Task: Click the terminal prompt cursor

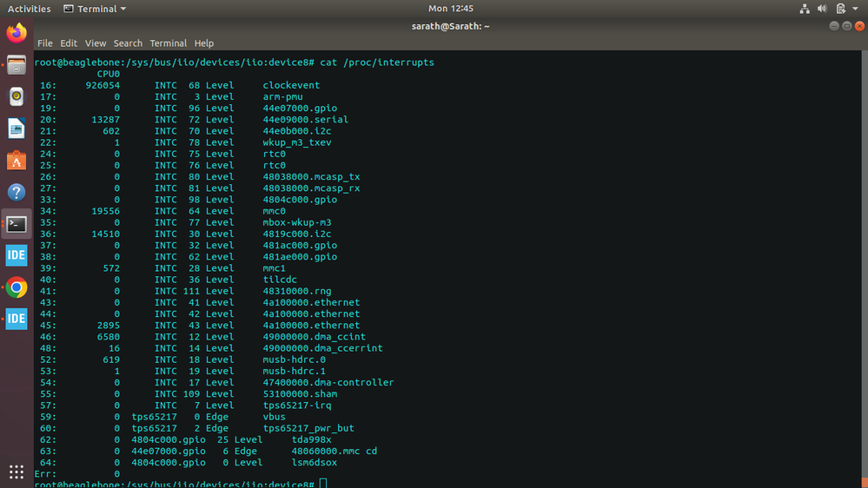Action: (x=323, y=484)
